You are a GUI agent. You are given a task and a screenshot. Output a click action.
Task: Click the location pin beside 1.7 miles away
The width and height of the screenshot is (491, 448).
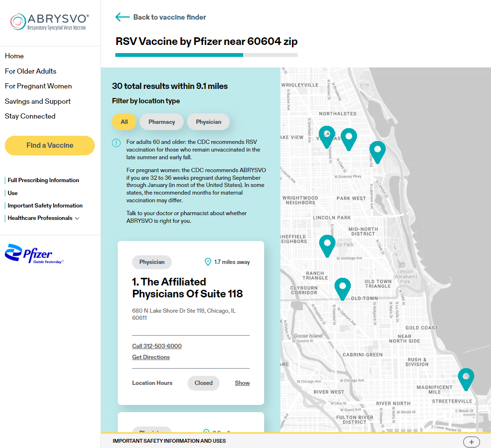208,262
